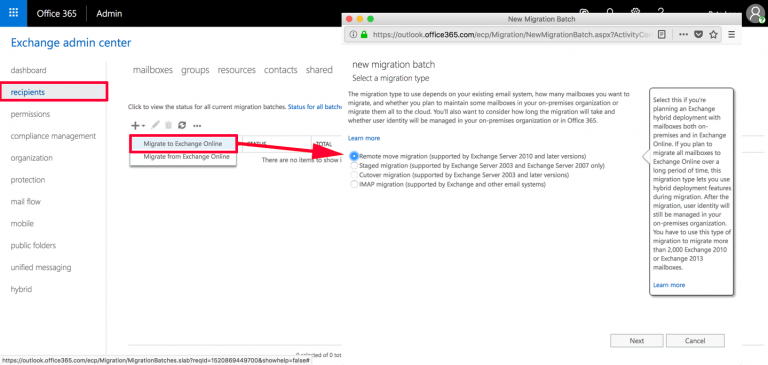768x365 pixels.
Task: Save page to Pocket icon
Action: tap(699, 35)
